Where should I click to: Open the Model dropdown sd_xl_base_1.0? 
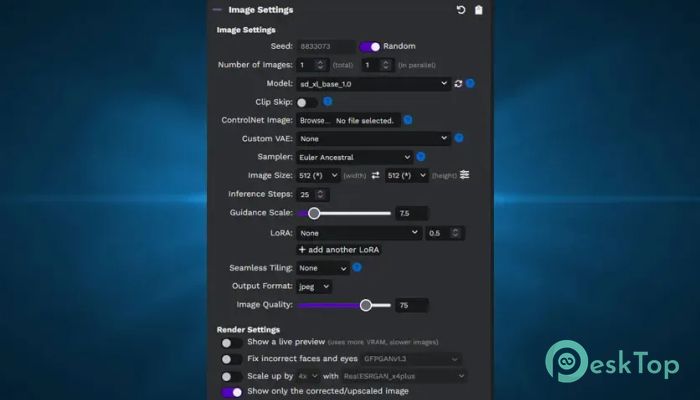click(x=373, y=84)
